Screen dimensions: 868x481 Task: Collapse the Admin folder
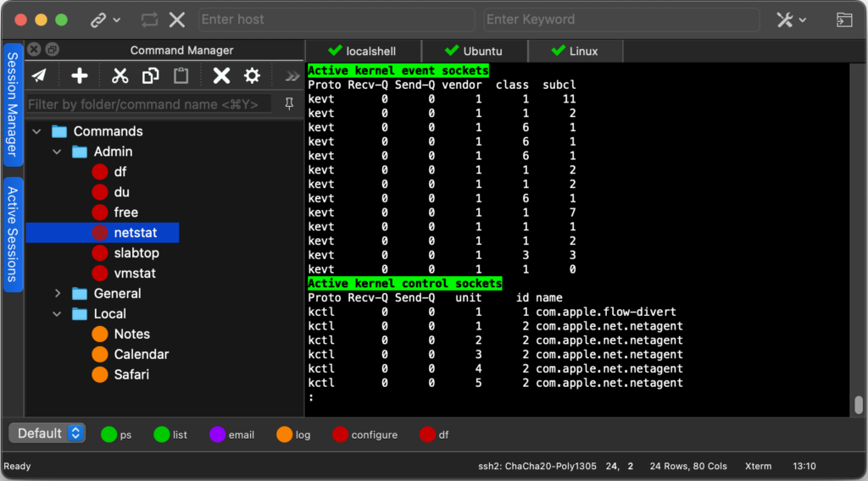tap(57, 152)
